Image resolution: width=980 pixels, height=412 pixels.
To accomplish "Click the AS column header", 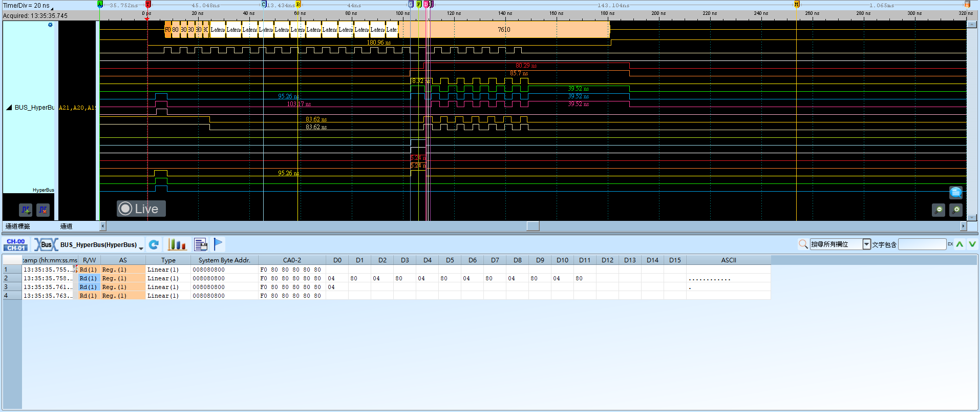I will [x=123, y=260].
